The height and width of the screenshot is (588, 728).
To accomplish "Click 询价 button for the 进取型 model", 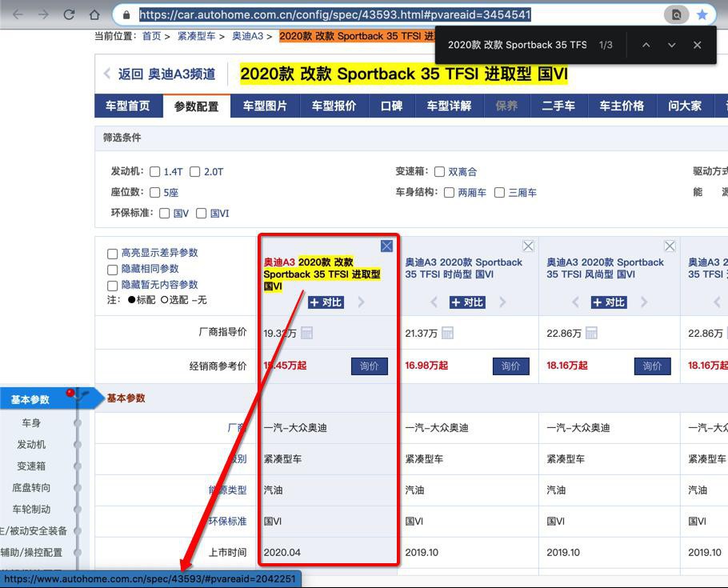I will pos(370,366).
